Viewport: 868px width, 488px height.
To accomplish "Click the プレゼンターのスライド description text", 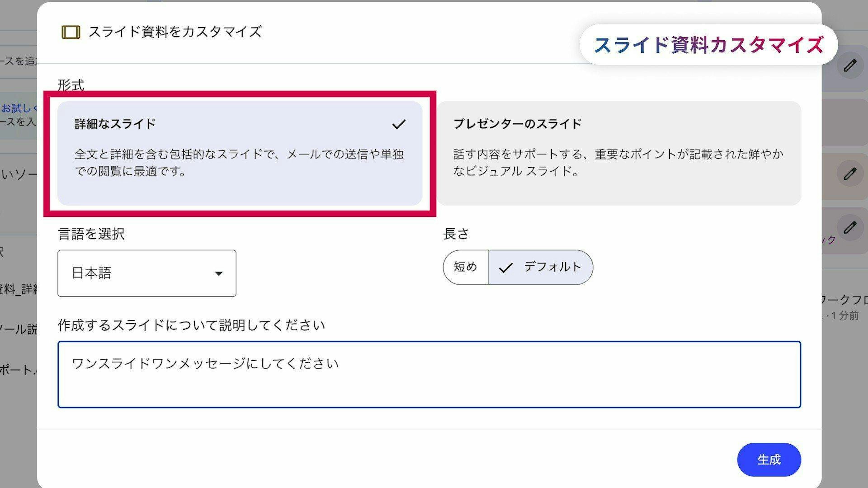I will (x=618, y=163).
